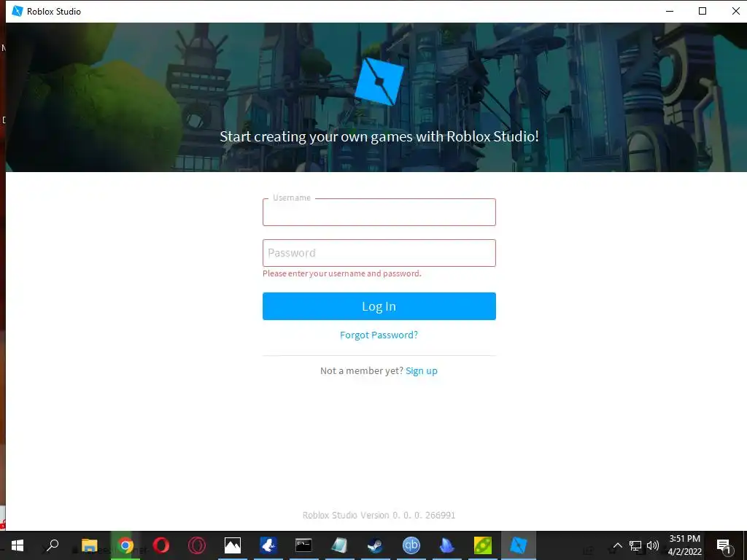Open Windows taskbar search magnifier

tap(53, 545)
